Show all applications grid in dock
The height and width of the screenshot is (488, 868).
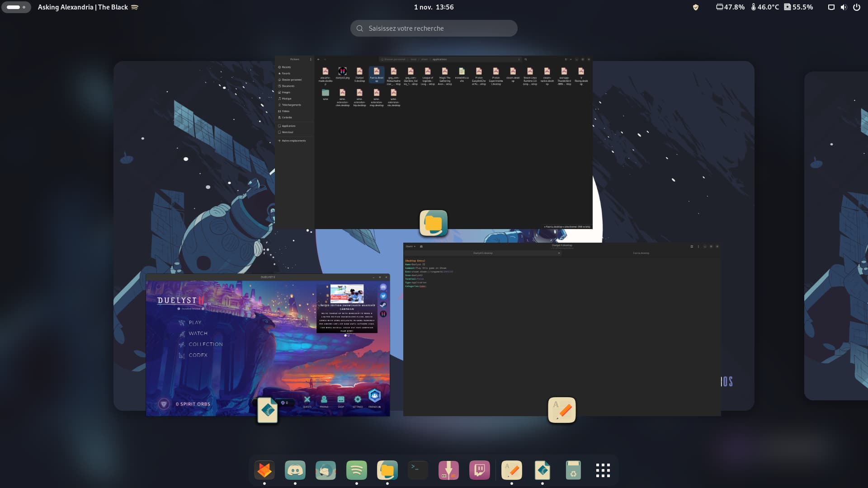pyautogui.click(x=603, y=470)
